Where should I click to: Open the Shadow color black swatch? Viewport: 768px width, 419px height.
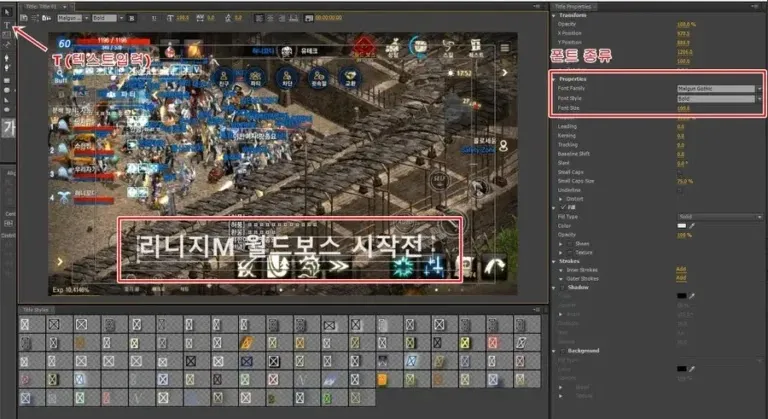pos(681,296)
